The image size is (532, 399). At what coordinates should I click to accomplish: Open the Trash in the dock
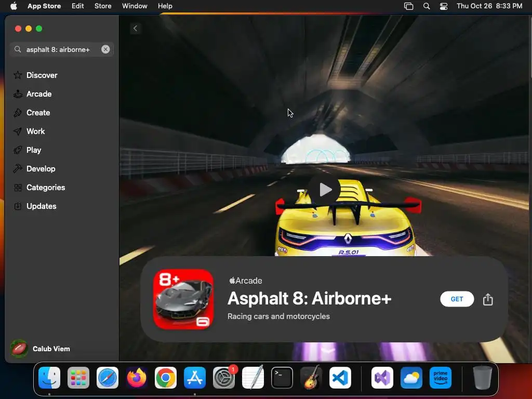[483, 378]
